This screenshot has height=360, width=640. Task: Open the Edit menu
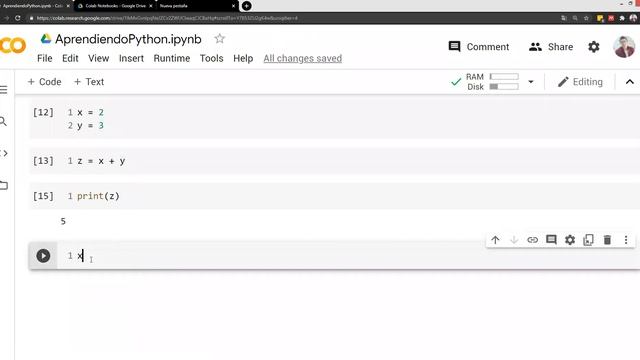click(x=70, y=58)
